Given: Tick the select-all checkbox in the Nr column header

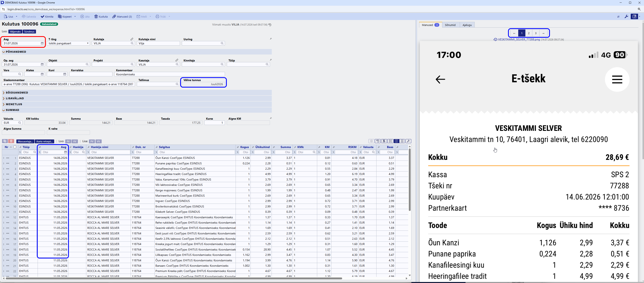Looking at the screenshot, I should click(15, 147).
